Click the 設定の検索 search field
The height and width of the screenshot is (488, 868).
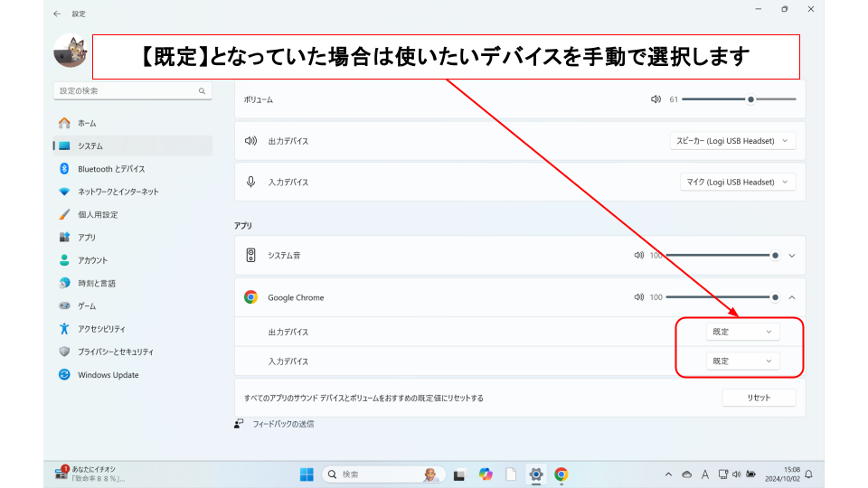coord(127,91)
